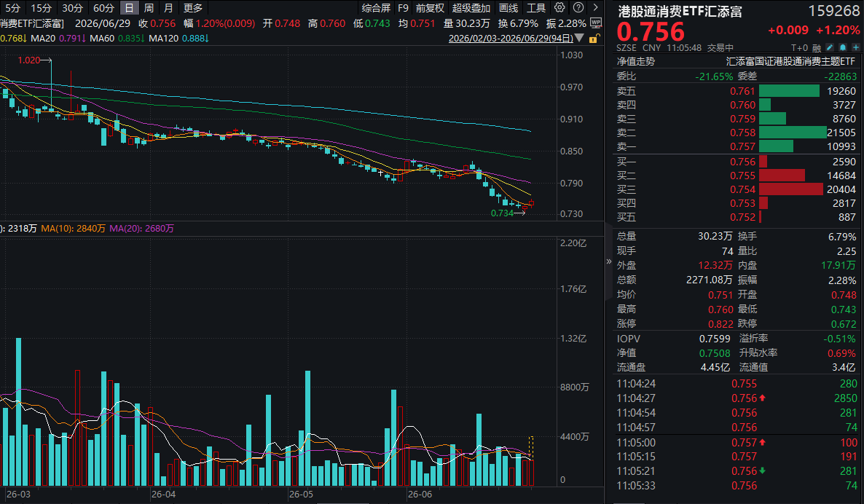Open the 超级叠加 overlay option
The image size is (864, 504).
pyautogui.click(x=471, y=8)
